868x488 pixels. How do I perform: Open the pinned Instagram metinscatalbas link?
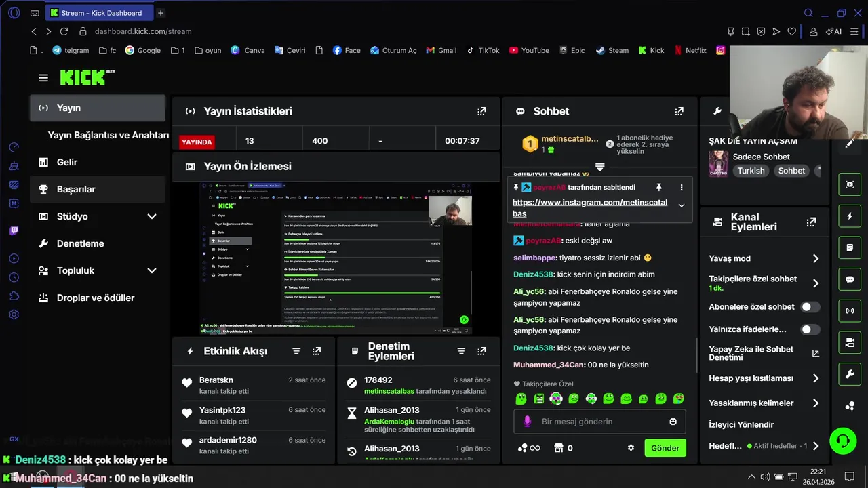(x=589, y=208)
